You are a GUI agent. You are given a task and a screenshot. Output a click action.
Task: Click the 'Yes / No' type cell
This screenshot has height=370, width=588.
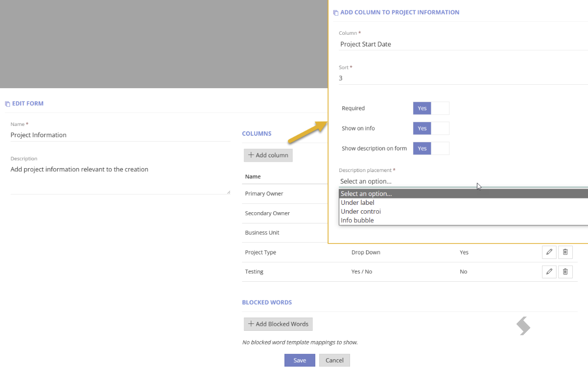point(362,271)
